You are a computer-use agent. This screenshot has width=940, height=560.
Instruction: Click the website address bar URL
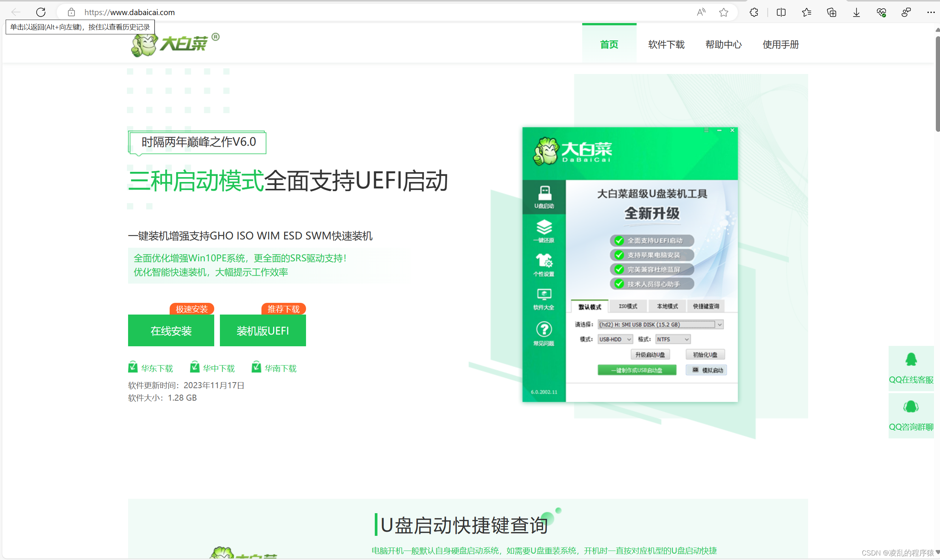tap(129, 12)
